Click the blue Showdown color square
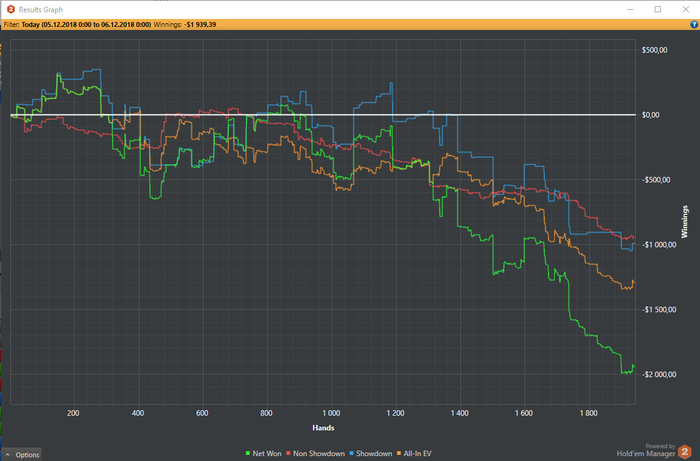 pos(352,453)
